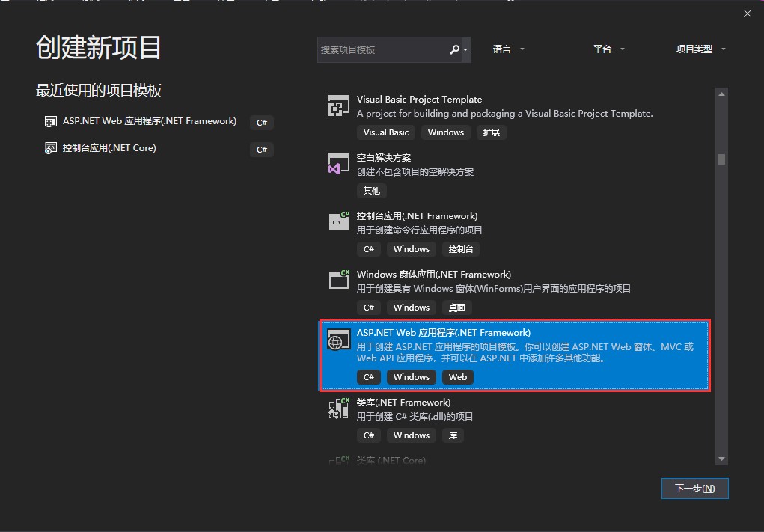Click the Visual Basic Project Template icon
This screenshot has height=532, width=764.
(339, 106)
